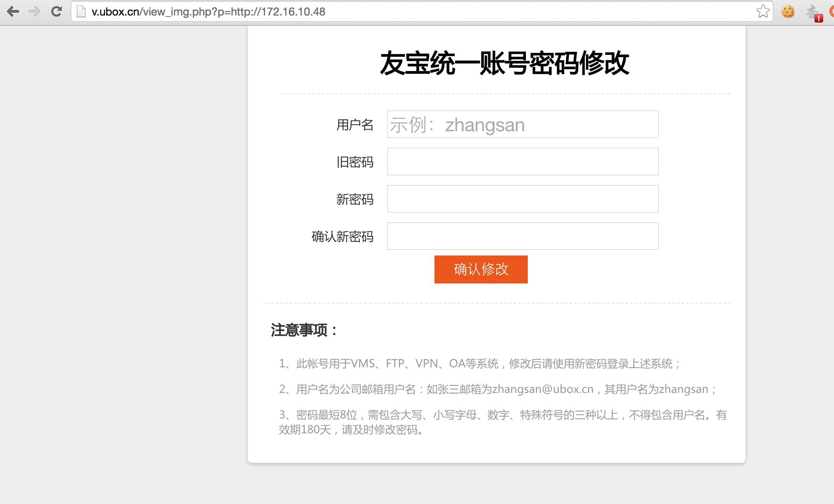
Task: Click the 用户名 field label
Action: coord(355,125)
